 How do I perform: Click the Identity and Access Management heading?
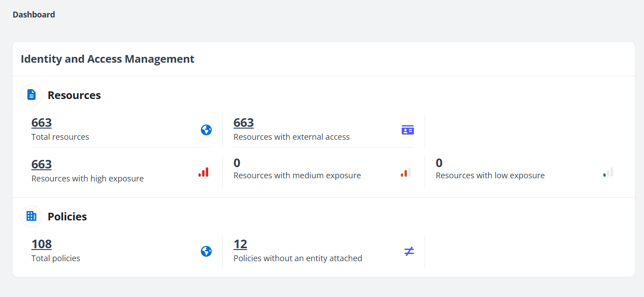pyautogui.click(x=107, y=59)
